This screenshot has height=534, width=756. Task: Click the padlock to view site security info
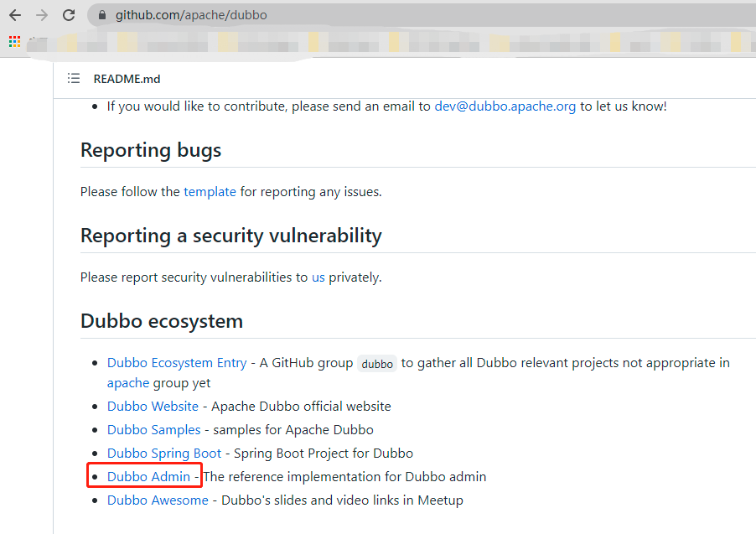pyautogui.click(x=101, y=14)
